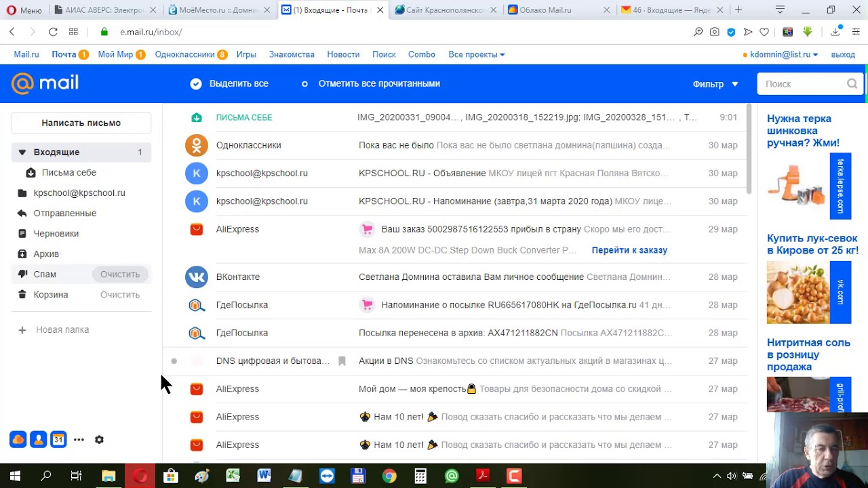Open more apps three-dot icon
868x488 pixels.
tap(79, 440)
